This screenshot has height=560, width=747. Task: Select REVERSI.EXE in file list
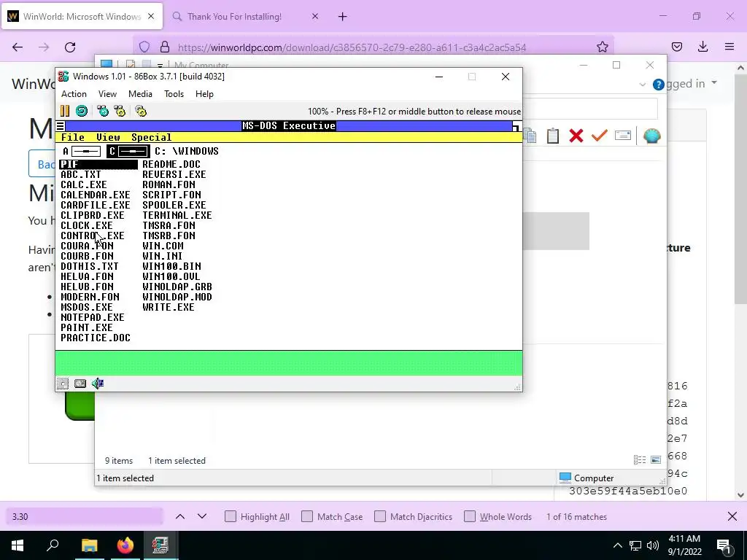click(174, 175)
